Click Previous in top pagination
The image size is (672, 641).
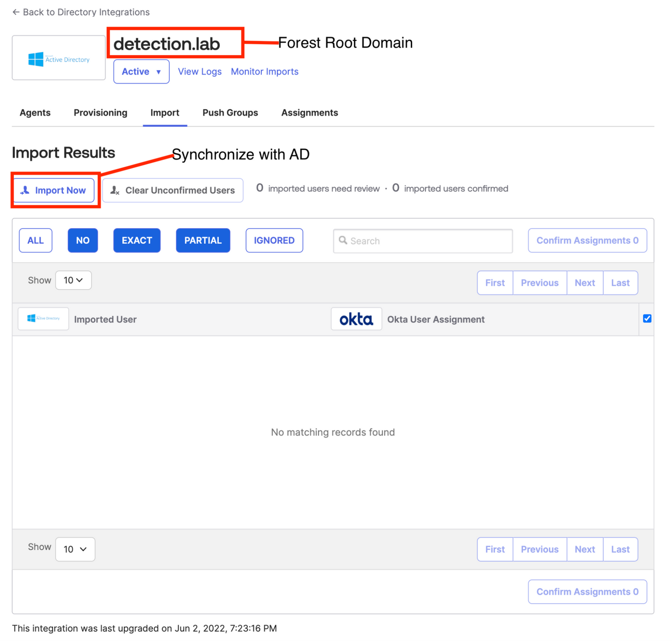click(x=540, y=283)
